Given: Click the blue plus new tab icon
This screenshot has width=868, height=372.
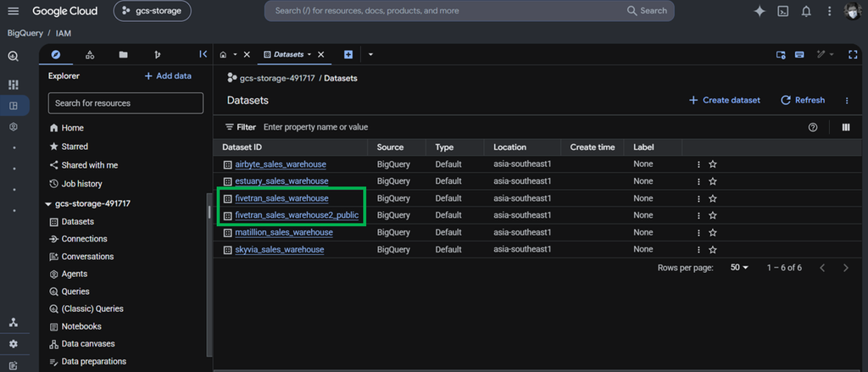Looking at the screenshot, I should point(348,54).
